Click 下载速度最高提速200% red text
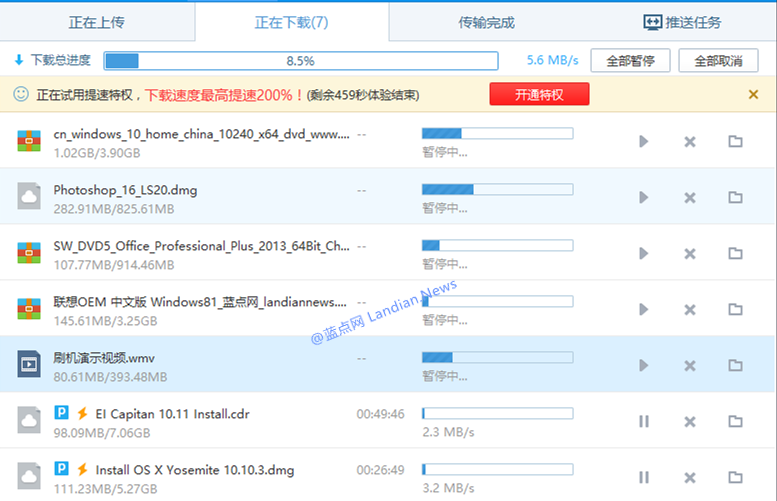Image resolution: width=777 pixels, height=501 pixels. click(224, 95)
